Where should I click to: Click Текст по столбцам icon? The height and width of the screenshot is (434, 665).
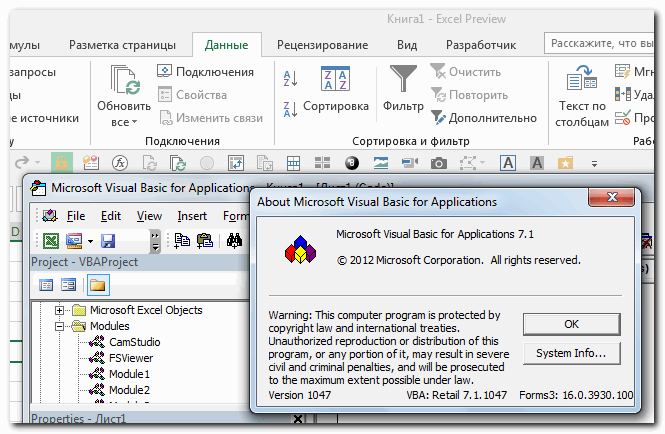[582, 77]
